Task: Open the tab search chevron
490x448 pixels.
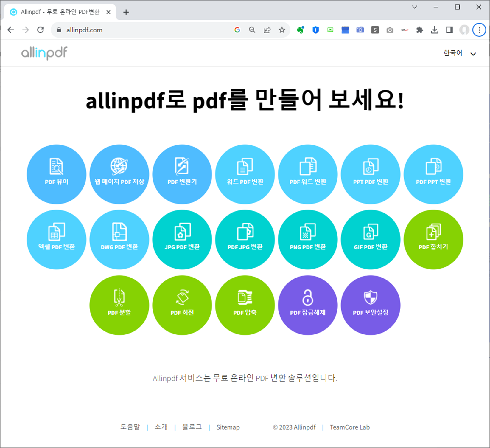Action: click(415, 7)
